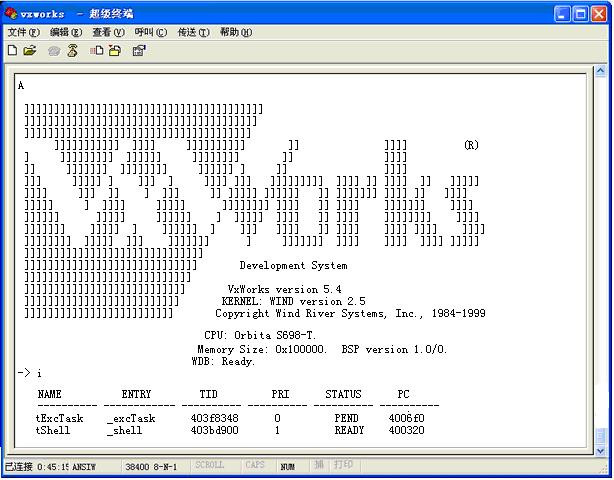Click the Open file folder icon
The height and width of the screenshot is (480, 614).
click(30, 50)
